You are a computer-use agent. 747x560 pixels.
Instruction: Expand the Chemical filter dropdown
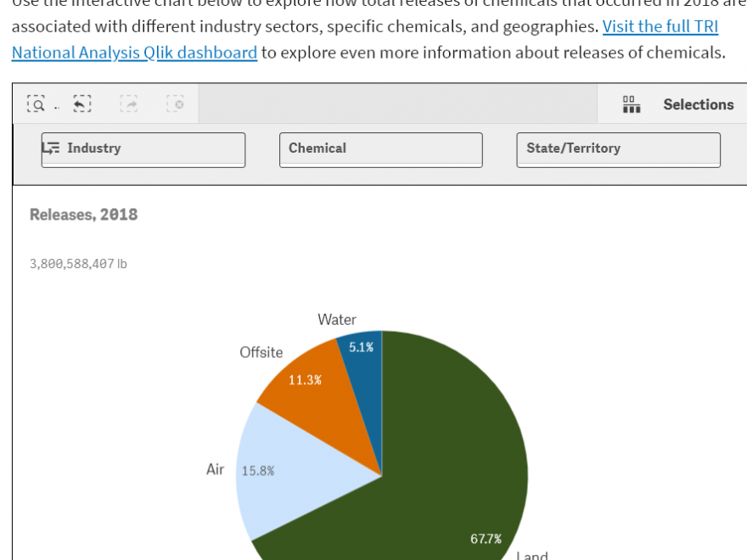380,150
